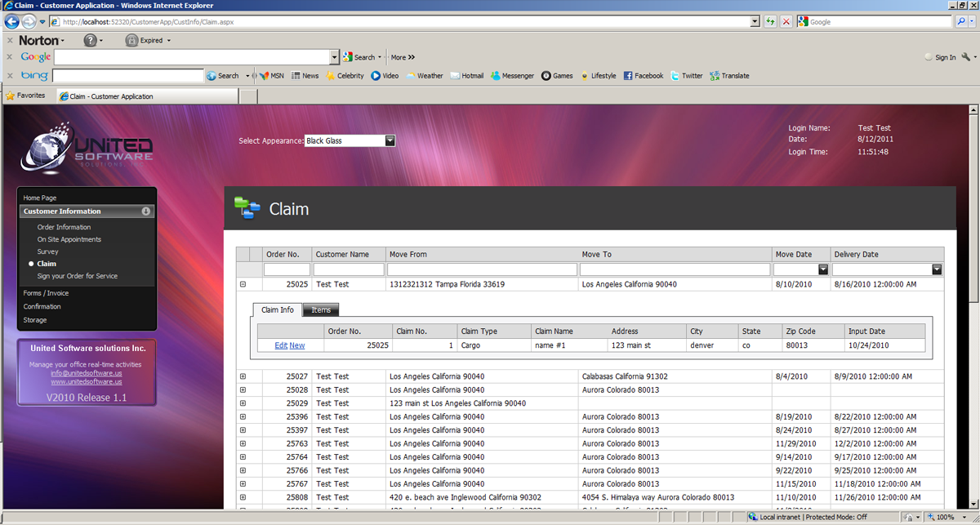
Task: Click the Bing toolbar Search button
Action: click(x=223, y=76)
